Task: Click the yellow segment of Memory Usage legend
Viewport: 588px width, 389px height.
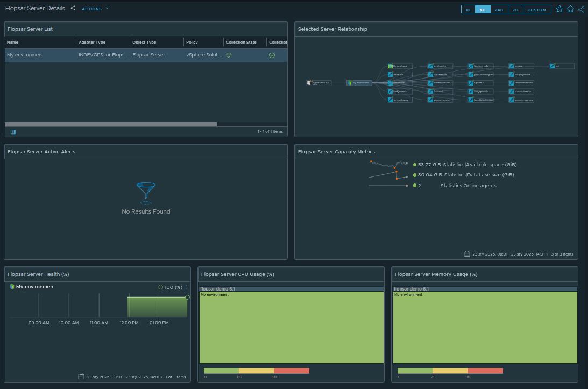Action: click(450, 371)
